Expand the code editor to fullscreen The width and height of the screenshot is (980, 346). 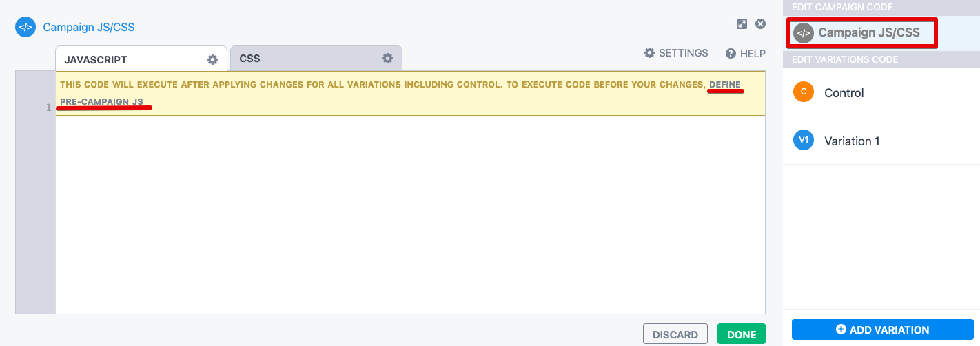coord(742,24)
